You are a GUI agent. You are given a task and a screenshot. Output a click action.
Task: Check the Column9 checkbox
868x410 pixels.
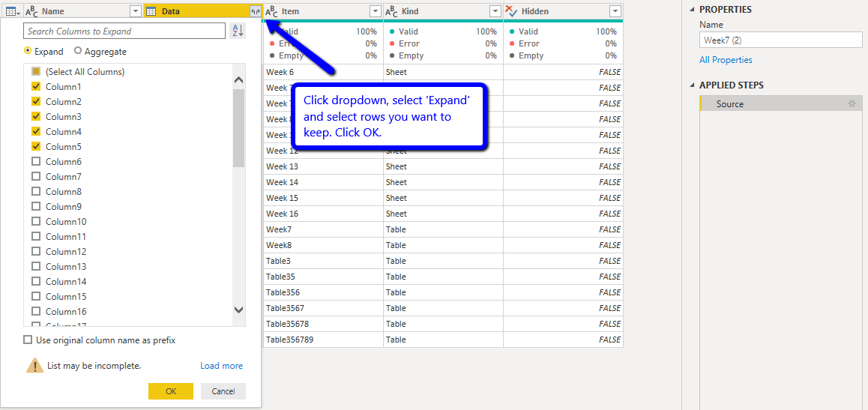(x=36, y=206)
